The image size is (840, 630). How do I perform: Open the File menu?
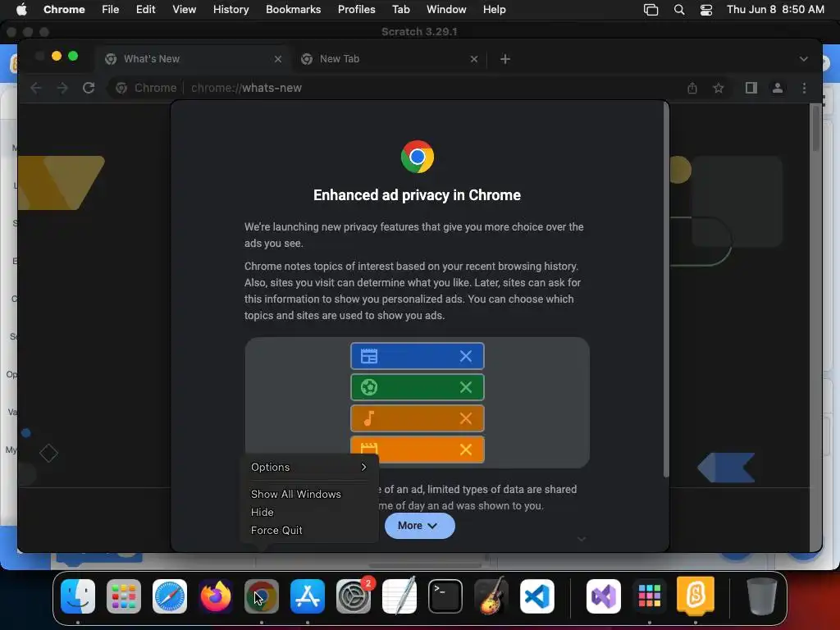click(x=111, y=9)
